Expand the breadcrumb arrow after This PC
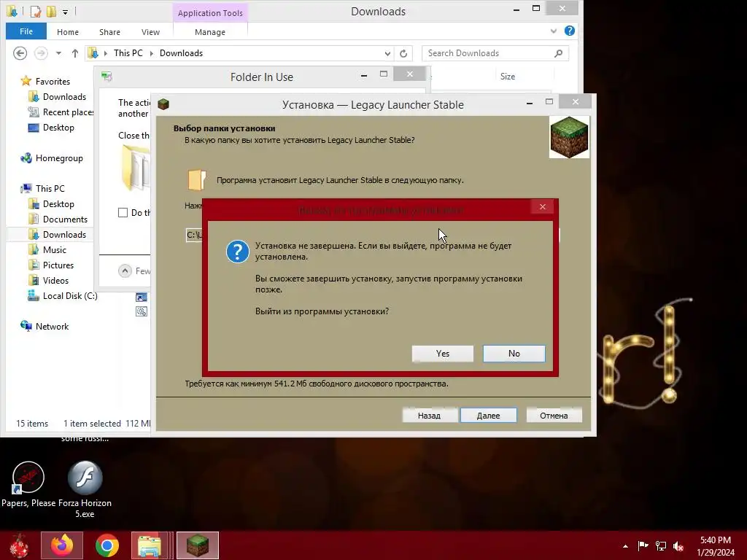Image resolution: width=747 pixels, height=560 pixels. pos(152,53)
